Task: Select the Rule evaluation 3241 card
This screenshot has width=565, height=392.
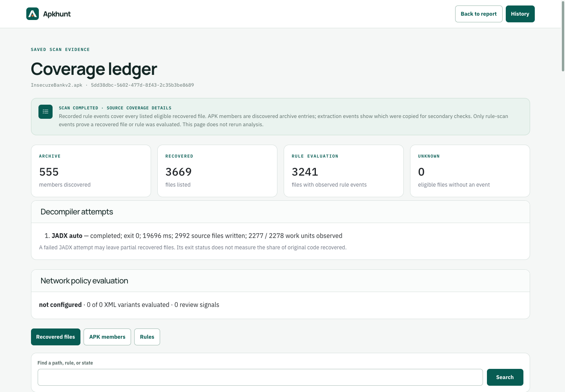Action: coord(344,171)
